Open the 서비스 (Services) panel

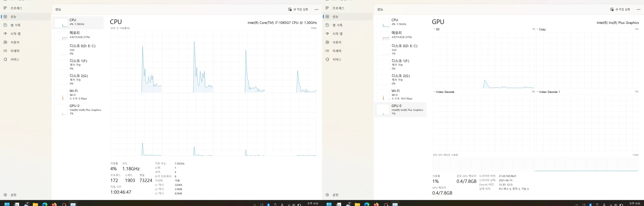(x=14, y=59)
